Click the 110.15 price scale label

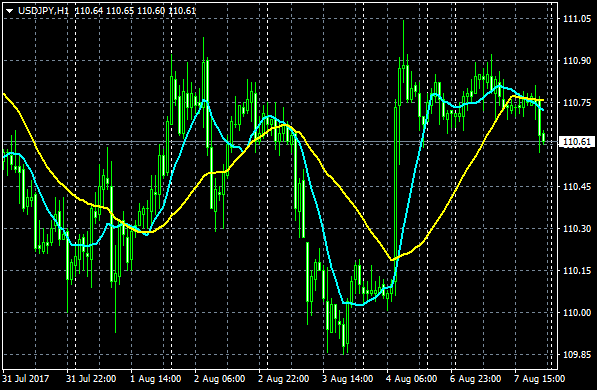pyautogui.click(x=577, y=271)
